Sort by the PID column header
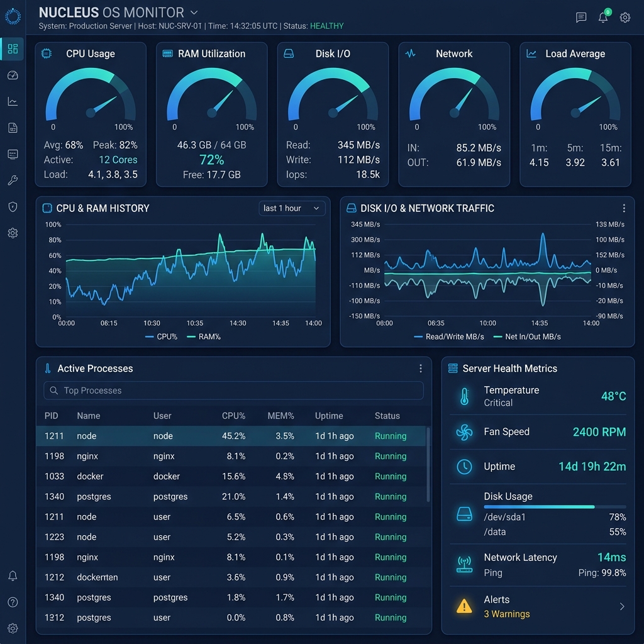 click(x=52, y=416)
